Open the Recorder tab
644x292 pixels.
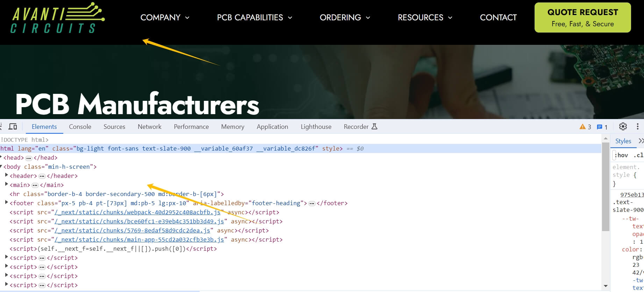tap(360, 127)
